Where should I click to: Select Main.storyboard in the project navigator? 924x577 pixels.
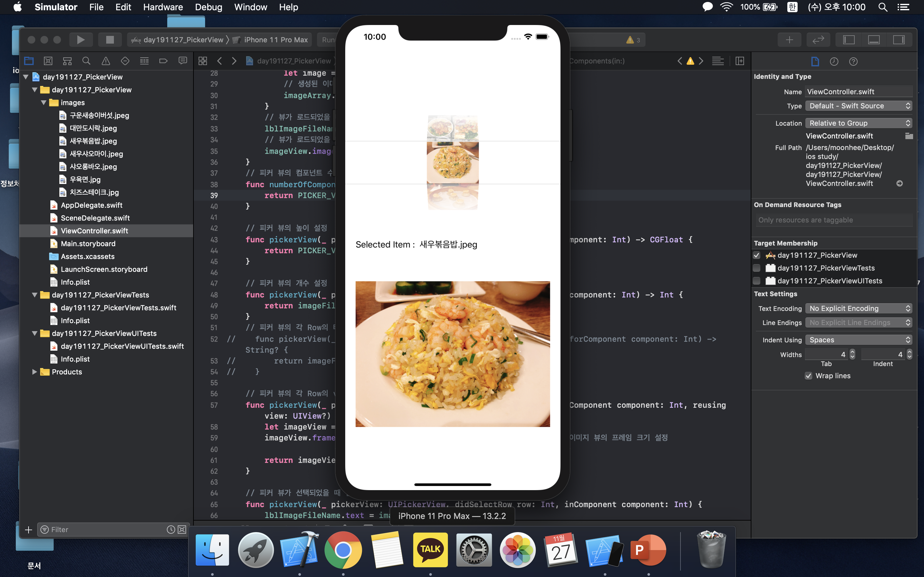[x=88, y=244]
